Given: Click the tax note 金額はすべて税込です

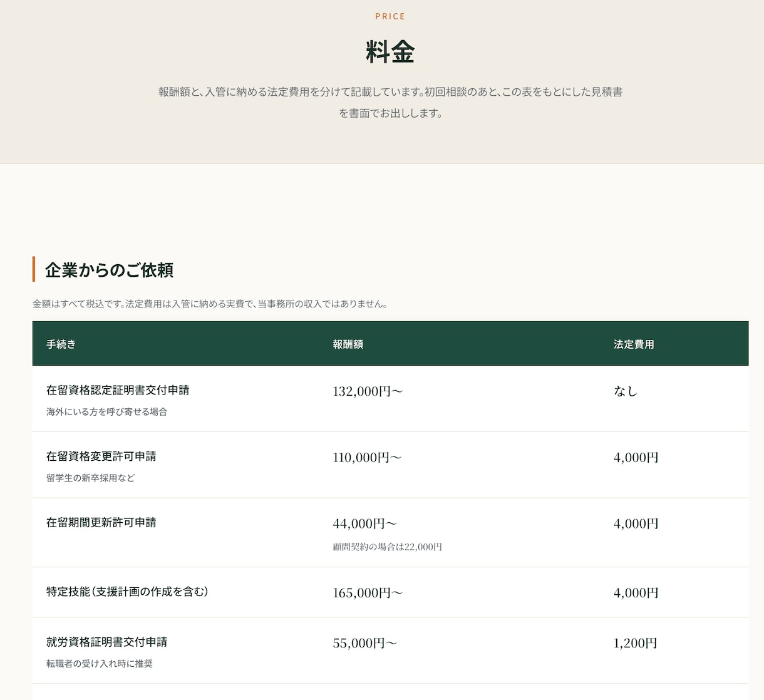Looking at the screenshot, I should point(210,304).
